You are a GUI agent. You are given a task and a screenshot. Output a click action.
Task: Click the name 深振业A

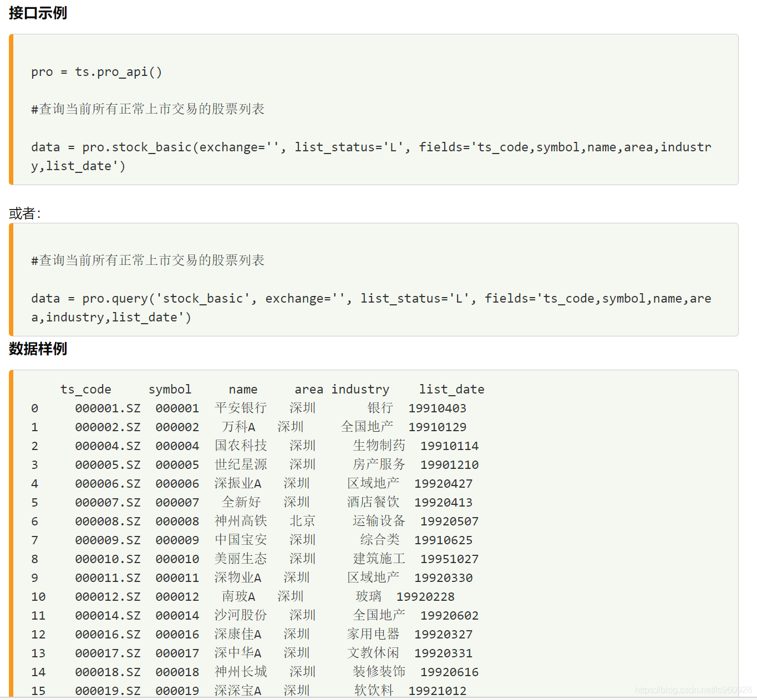pos(238,484)
